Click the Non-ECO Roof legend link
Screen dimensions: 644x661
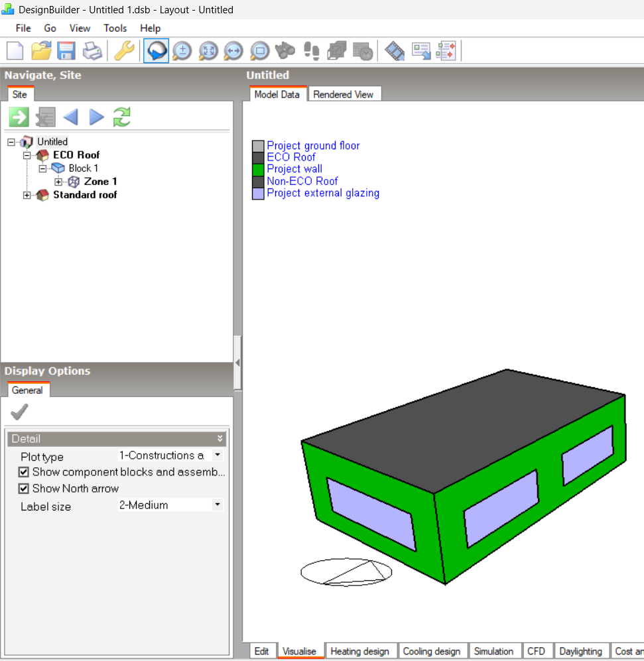(x=302, y=181)
